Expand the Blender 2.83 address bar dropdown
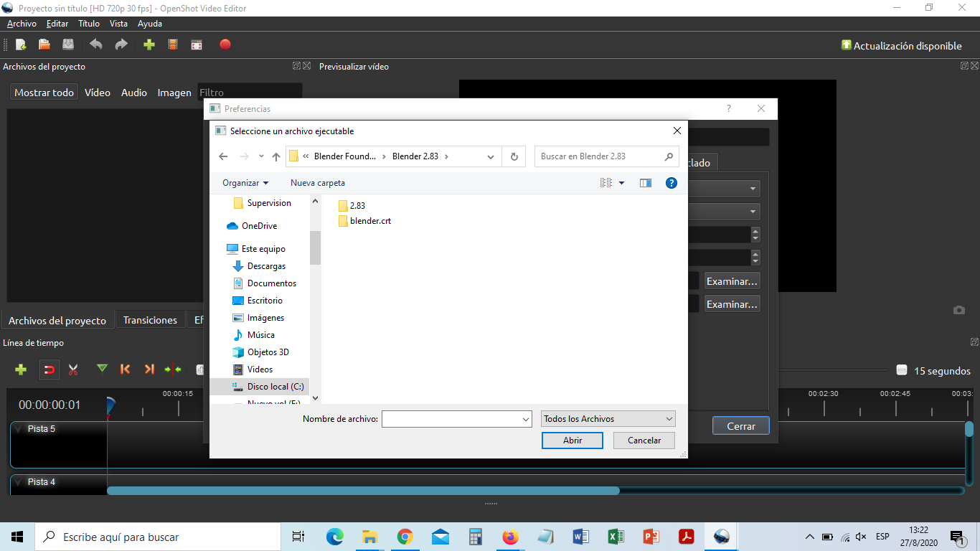 490,156
